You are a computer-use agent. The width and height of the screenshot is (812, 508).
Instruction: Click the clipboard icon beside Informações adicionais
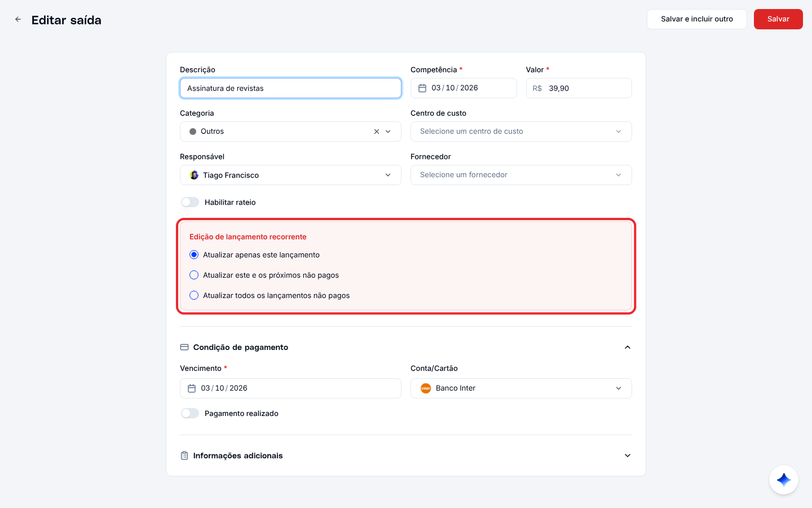click(x=184, y=456)
